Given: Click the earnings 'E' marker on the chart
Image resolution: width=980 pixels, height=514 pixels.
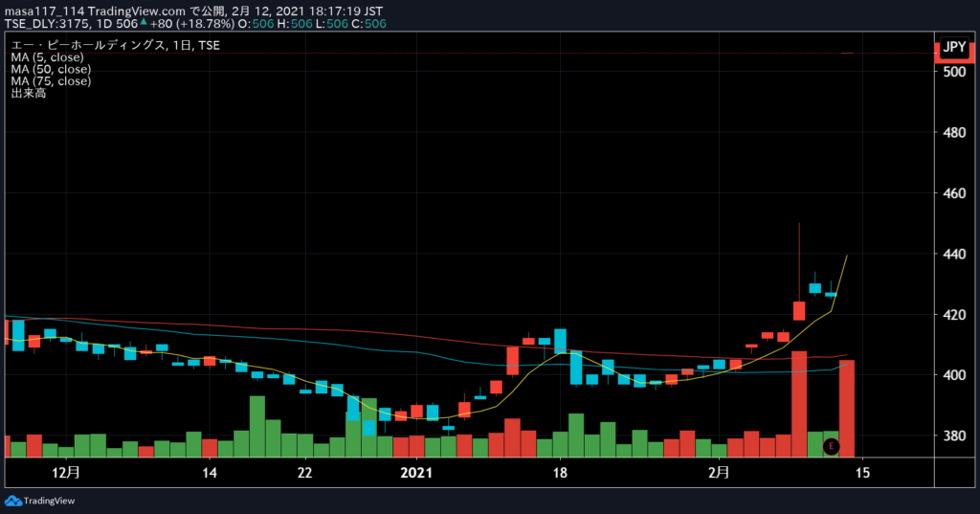Looking at the screenshot, I should pyautogui.click(x=831, y=446).
